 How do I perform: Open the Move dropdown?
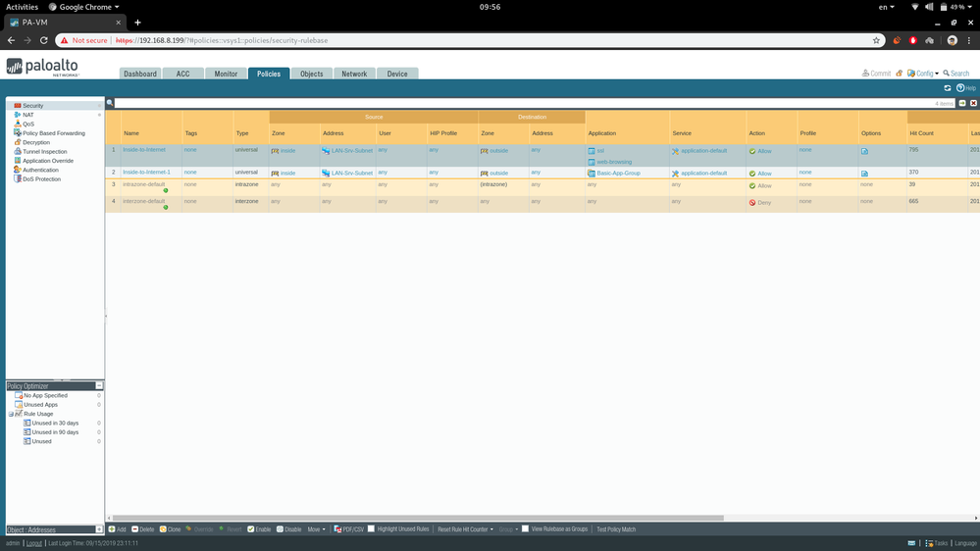[316, 529]
